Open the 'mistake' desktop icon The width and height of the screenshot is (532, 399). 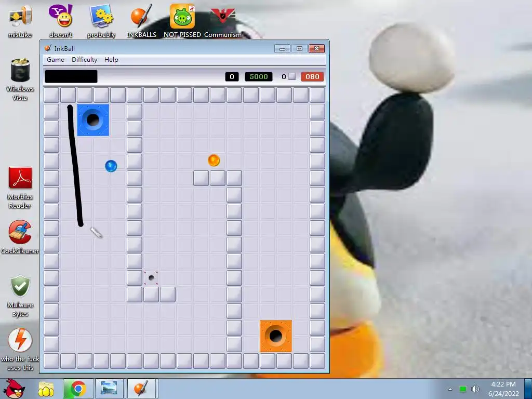[x=20, y=21]
